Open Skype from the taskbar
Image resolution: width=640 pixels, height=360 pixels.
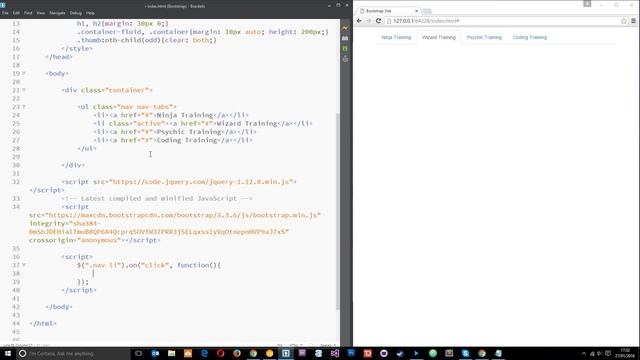coord(465,353)
